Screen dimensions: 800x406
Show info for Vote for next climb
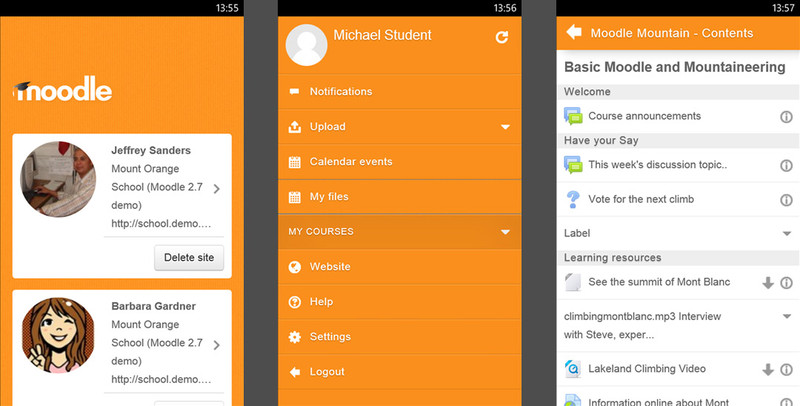(786, 200)
